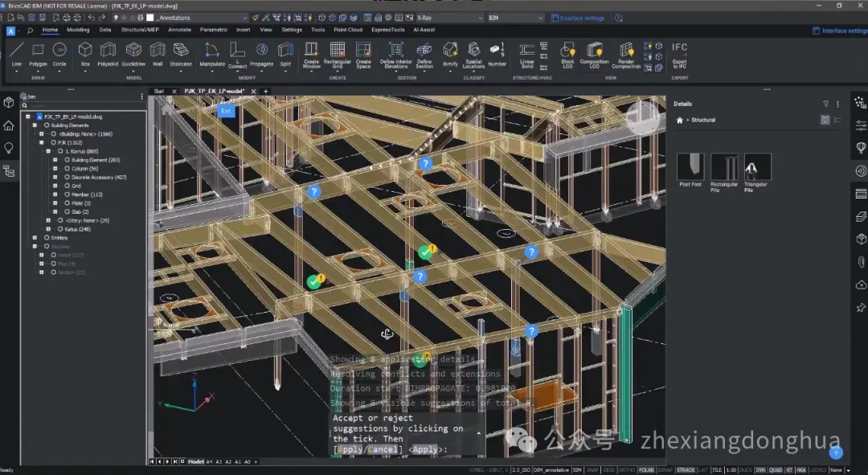Expand the Kalus (248) tree node
The height and width of the screenshot is (475, 868).
click(x=48, y=228)
